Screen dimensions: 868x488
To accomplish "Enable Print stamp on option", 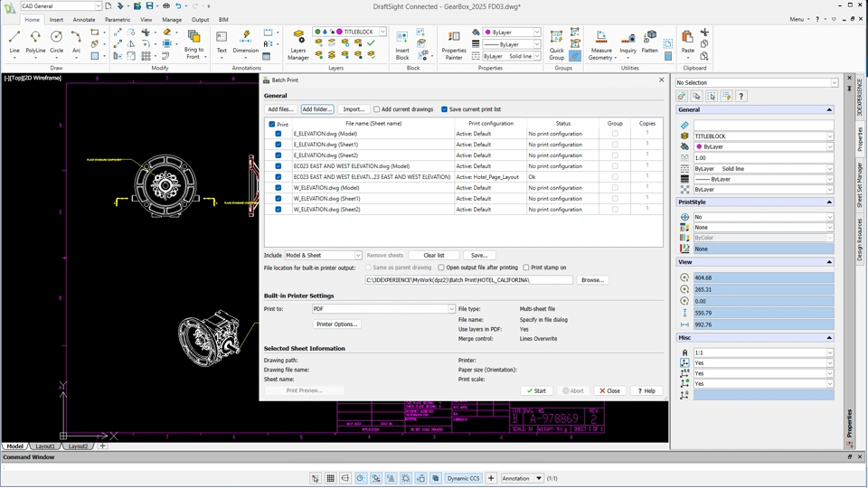I will click(x=526, y=267).
